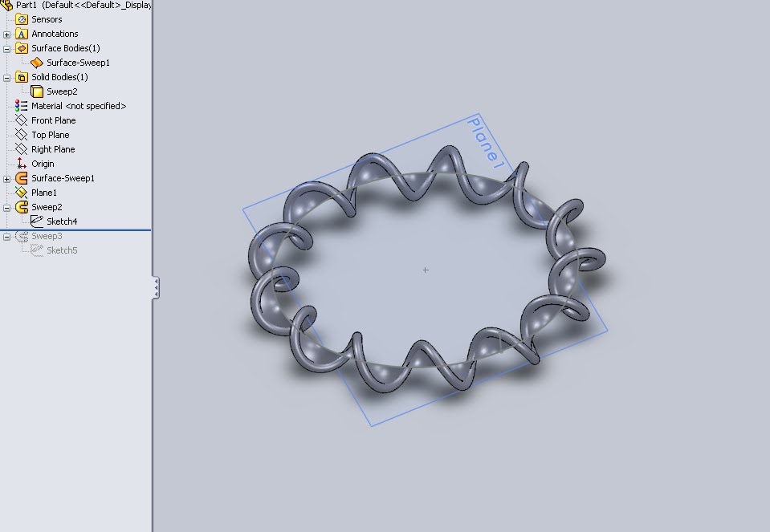Image resolution: width=770 pixels, height=532 pixels.
Task: Click the Annotations icon
Action: pos(22,34)
